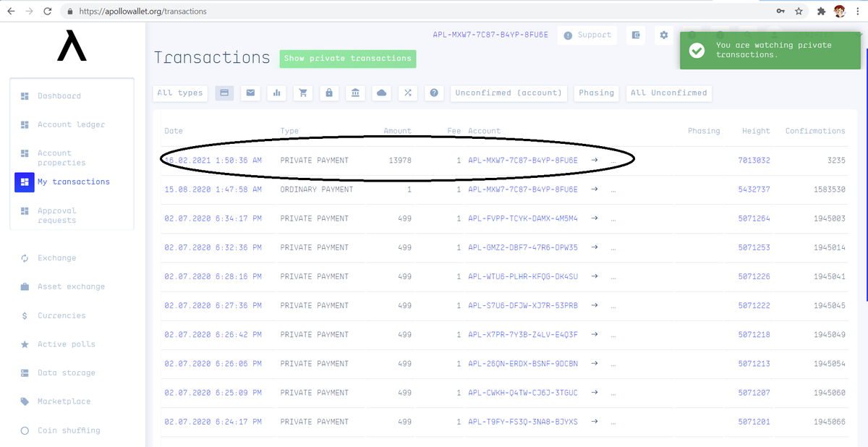The width and height of the screenshot is (868, 447).
Task: Open account APL-GMZ2-DBF7-47R6-DPW35
Action: (x=523, y=247)
